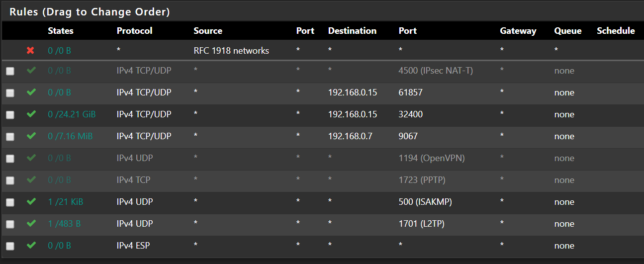This screenshot has width=644, height=264.
Task: Click the red X block icon on RFC 1918 rule
Action: tap(30, 51)
